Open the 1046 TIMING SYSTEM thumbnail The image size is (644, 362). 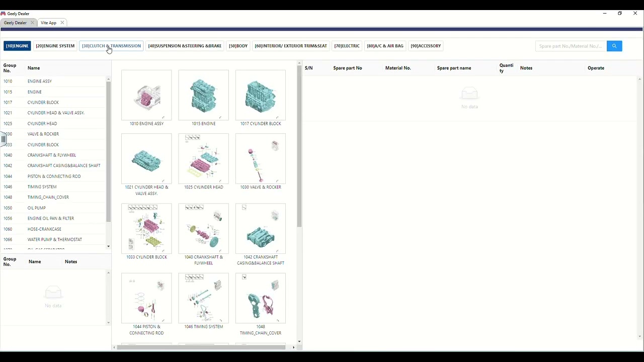[x=203, y=298]
